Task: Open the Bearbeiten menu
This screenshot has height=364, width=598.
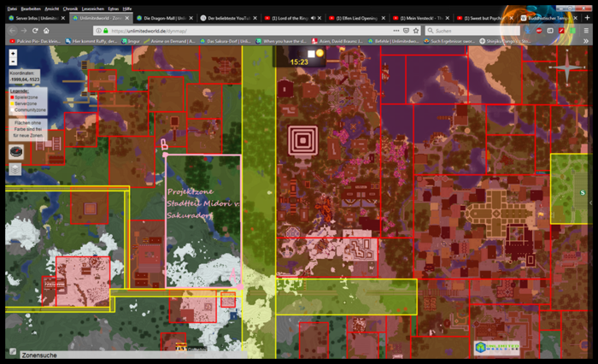Action: click(x=31, y=9)
